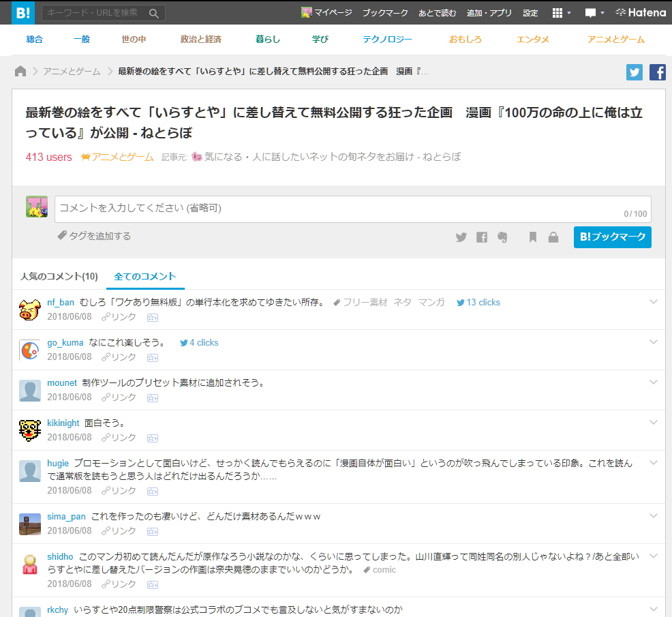Open 総合 category
672x617 pixels.
coord(34,40)
